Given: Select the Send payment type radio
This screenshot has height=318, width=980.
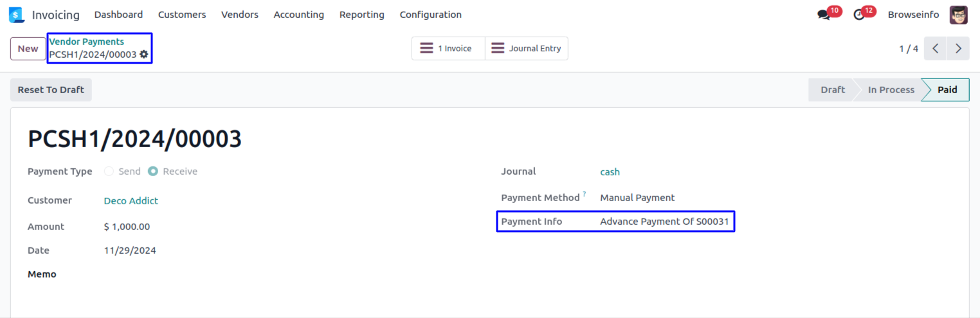Looking at the screenshot, I should [x=109, y=172].
